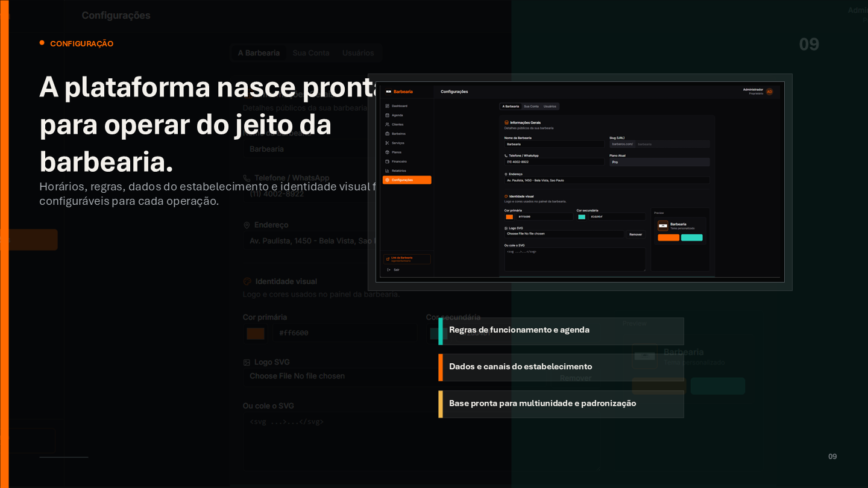Click the Cor secundária hex code field
Screen dimensions: 868x488
click(616, 216)
